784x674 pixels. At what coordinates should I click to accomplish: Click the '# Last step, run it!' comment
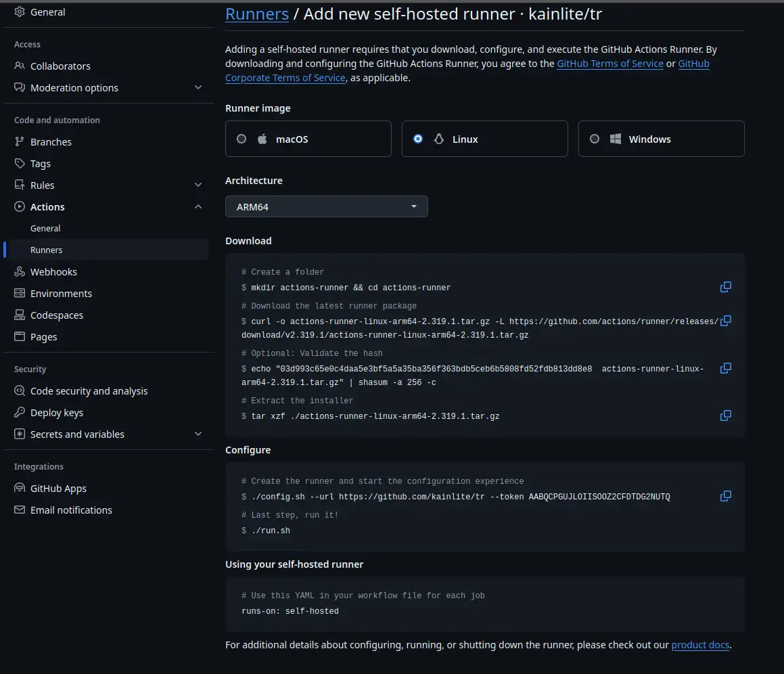[290, 515]
